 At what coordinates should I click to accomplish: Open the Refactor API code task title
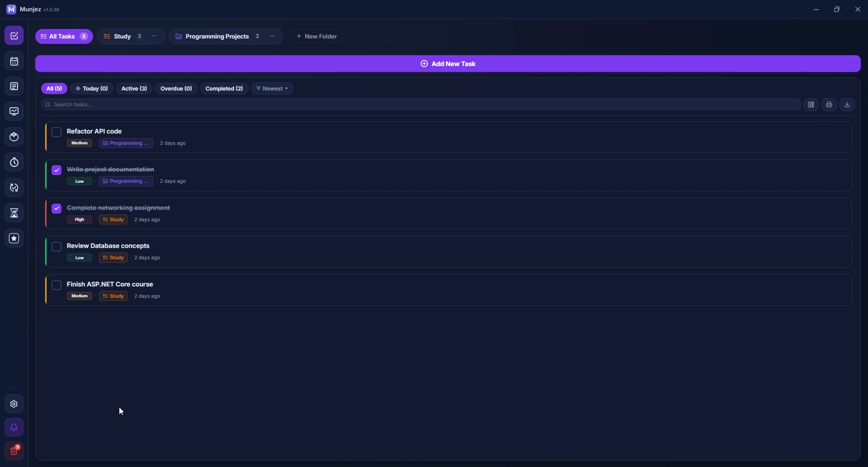[x=94, y=131]
